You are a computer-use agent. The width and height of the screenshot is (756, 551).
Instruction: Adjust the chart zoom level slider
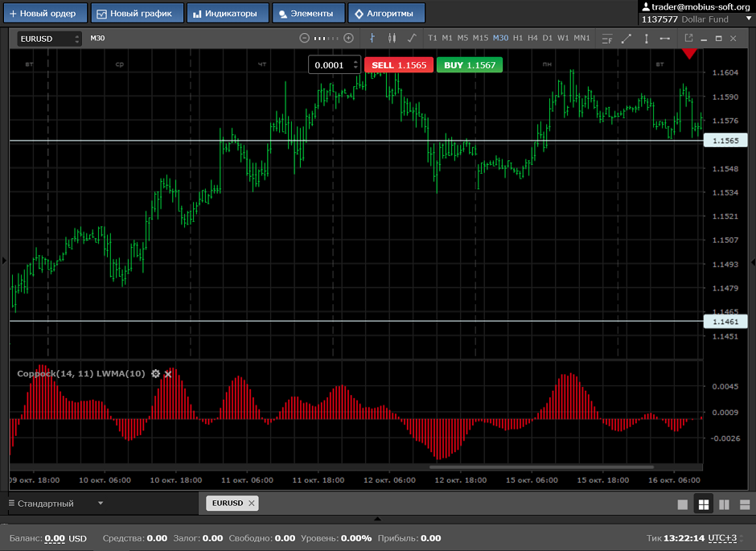point(327,38)
